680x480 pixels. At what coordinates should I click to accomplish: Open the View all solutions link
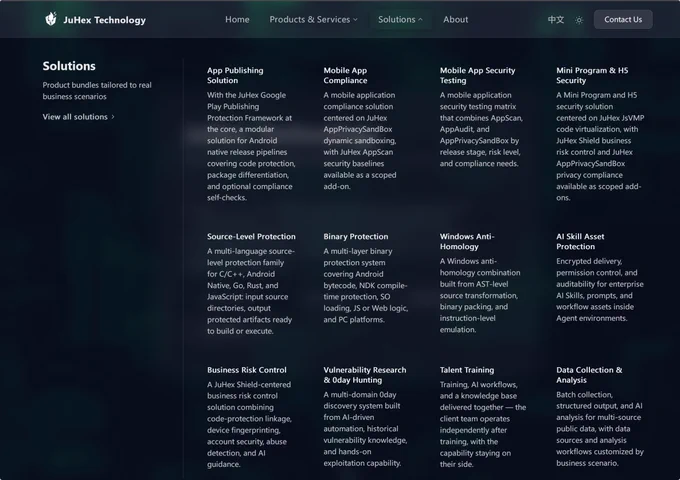[x=78, y=117]
